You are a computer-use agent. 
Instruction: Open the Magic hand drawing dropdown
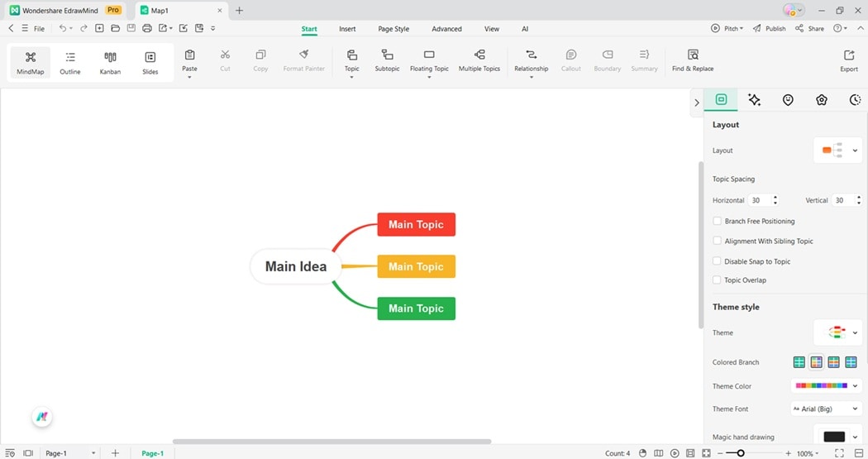pos(837,437)
